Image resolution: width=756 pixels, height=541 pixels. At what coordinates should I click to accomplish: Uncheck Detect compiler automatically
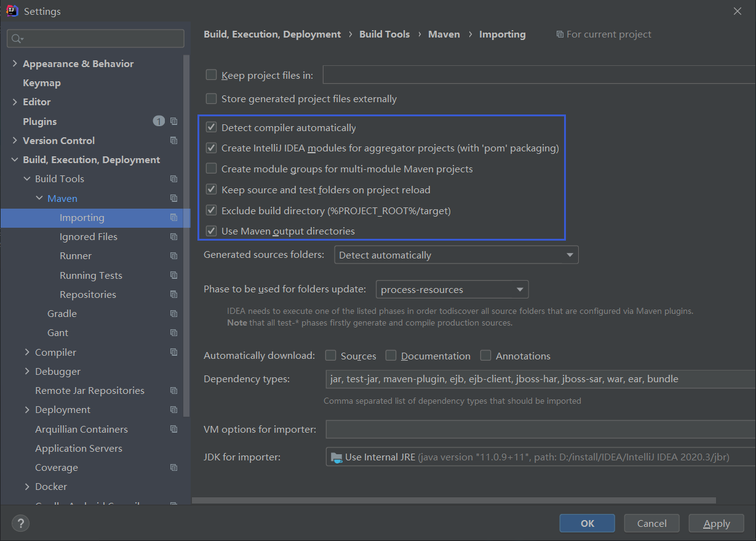[x=212, y=127]
